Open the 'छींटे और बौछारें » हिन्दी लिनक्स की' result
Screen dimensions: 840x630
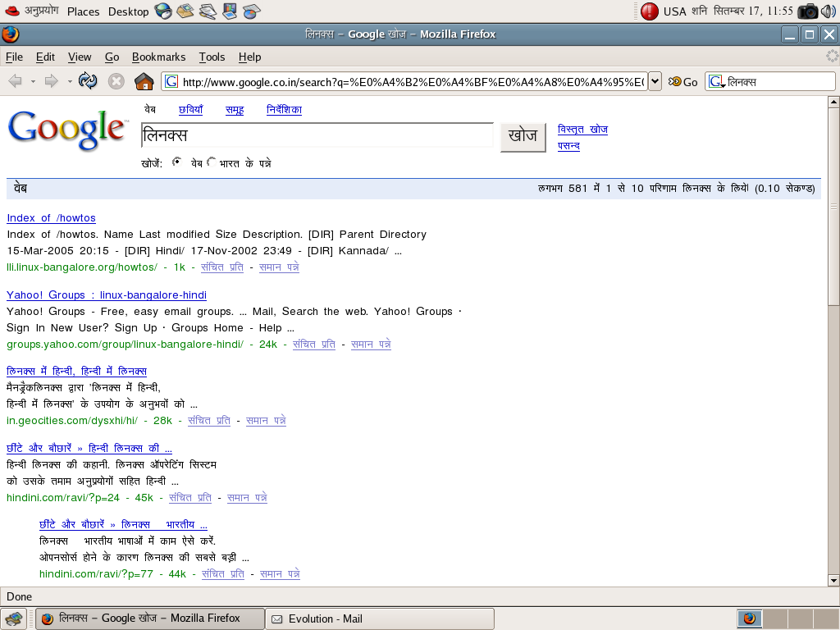pos(89,448)
